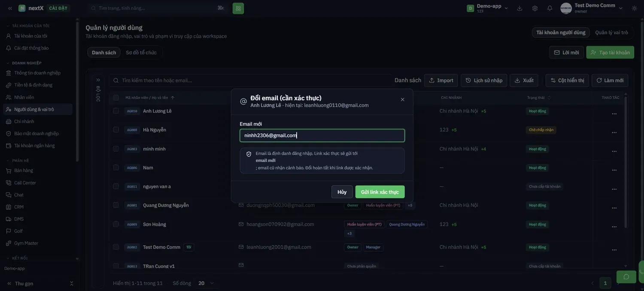Open the Test Demo Comm account menu
Screen dimensions: 644x291
pos(592,8)
